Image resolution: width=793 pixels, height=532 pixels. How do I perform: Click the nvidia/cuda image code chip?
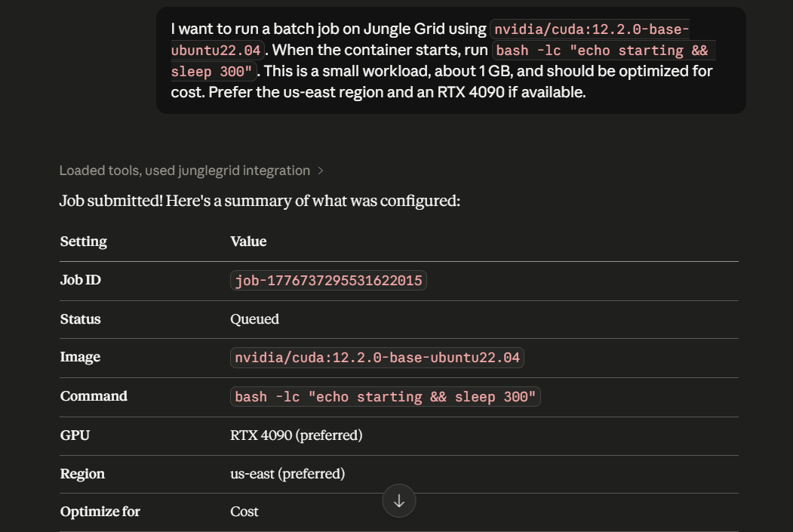pos(377,357)
